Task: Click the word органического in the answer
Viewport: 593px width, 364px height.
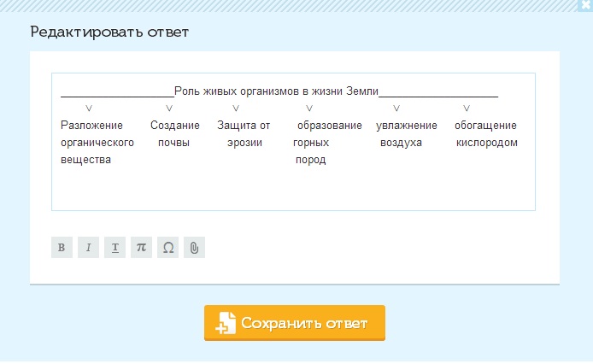Action: pos(97,143)
